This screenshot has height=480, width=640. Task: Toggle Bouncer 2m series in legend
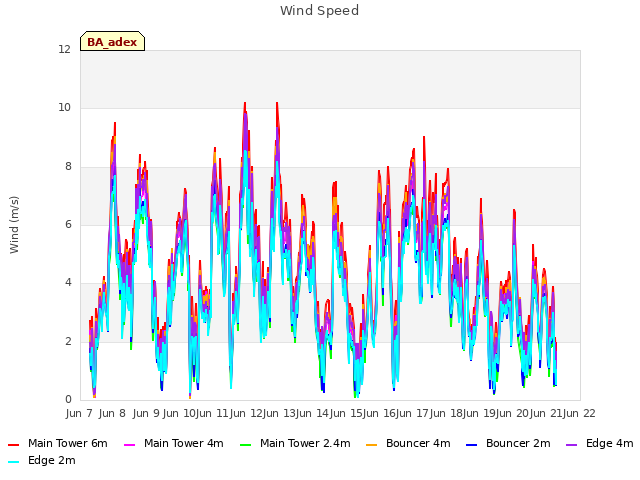click(x=508, y=443)
